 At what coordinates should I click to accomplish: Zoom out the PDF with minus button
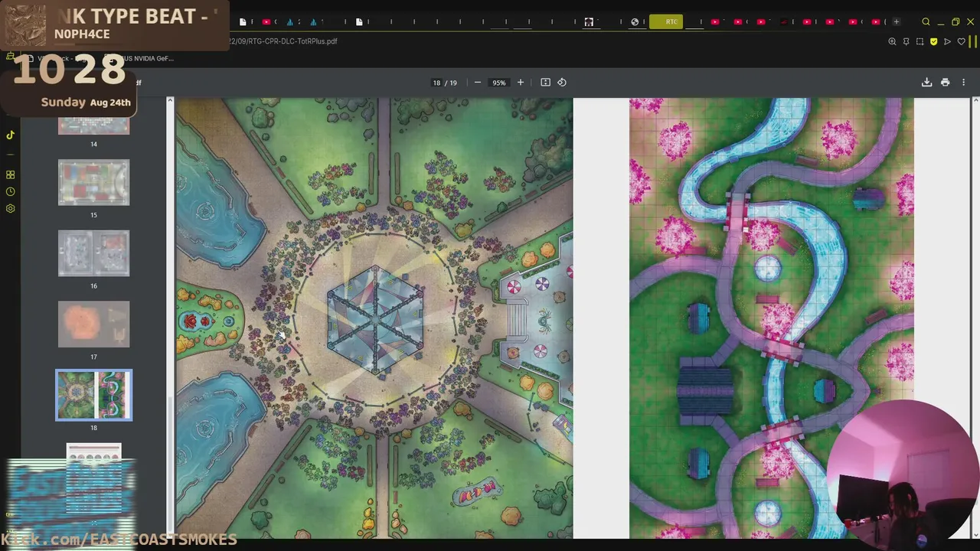(478, 83)
